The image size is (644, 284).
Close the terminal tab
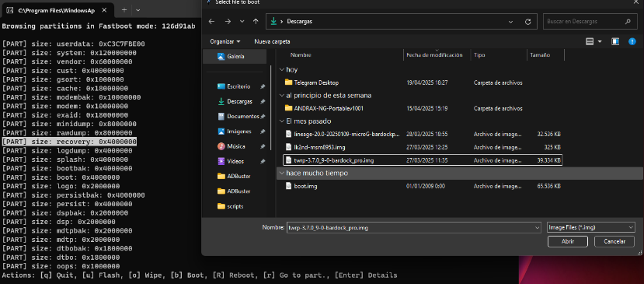104,10
